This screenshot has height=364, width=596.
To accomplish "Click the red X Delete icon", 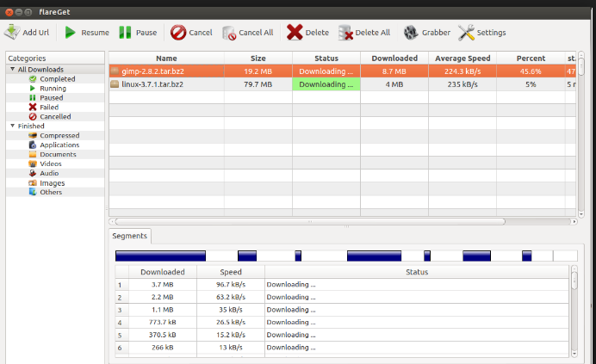I will [295, 33].
